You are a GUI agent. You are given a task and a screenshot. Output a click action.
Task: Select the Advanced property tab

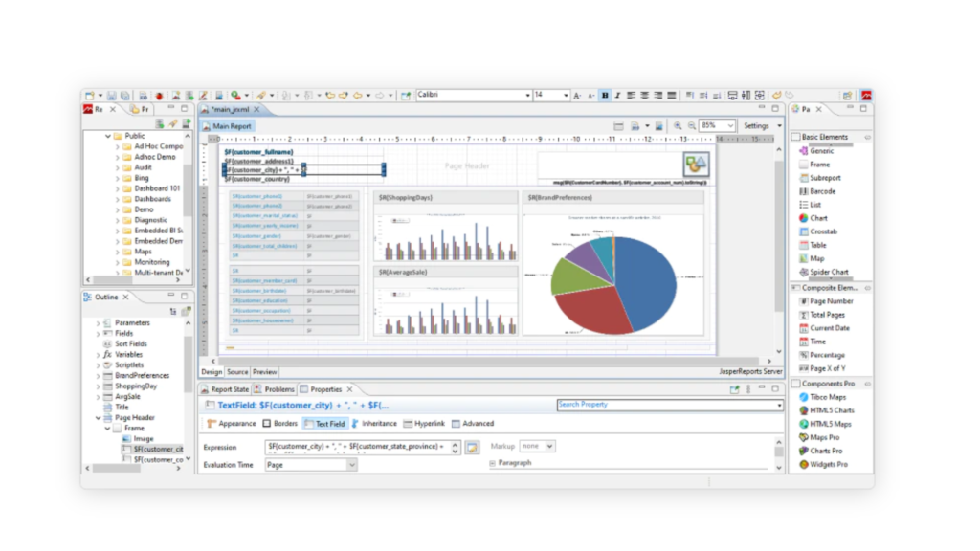click(473, 424)
